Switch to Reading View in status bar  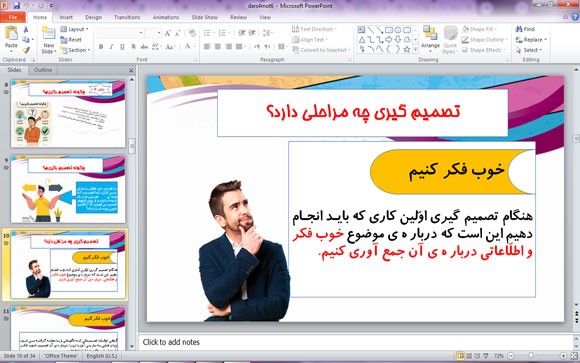tap(477, 356)
